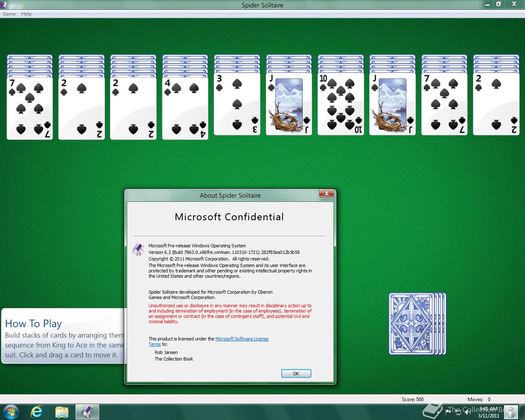Close the About Spider Solitaire dialog
Image resolution: width=525 pixels, height=420 pixels.
tap(326, 194)
